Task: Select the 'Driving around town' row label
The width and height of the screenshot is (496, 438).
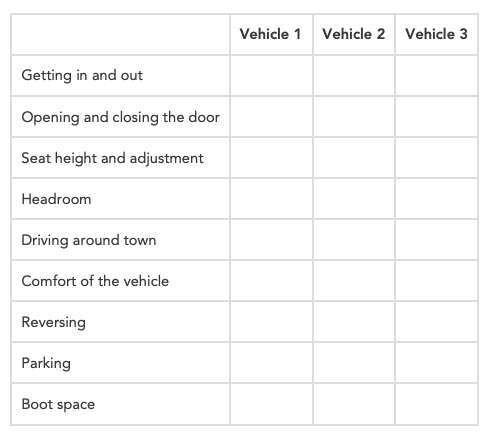Action: (89, 240)
